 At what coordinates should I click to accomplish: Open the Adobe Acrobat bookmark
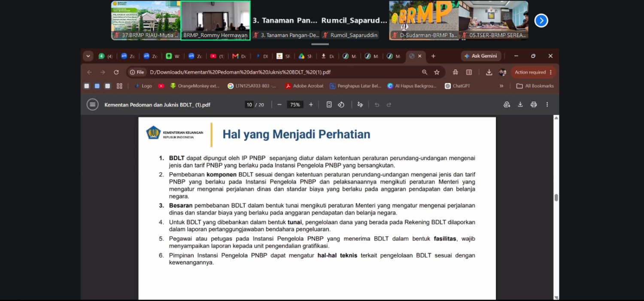tap(304, 86)
